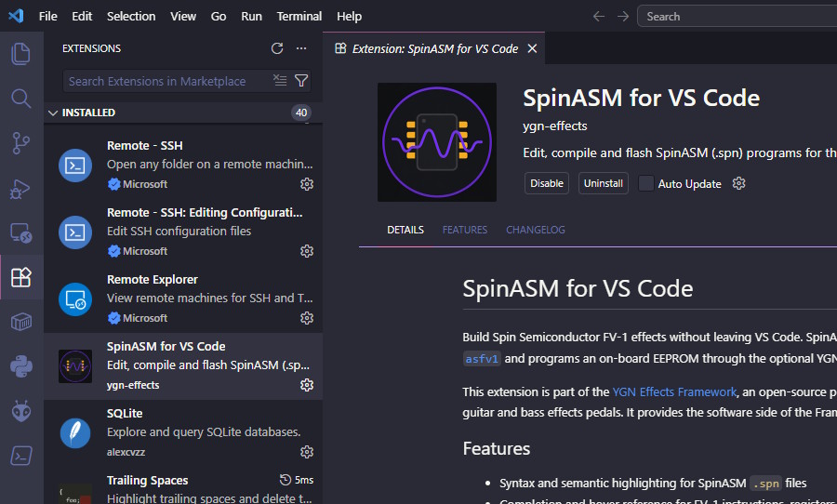837x504 pixels.
Task: Open the Terminal menu
Action: (x=299, y=17)
